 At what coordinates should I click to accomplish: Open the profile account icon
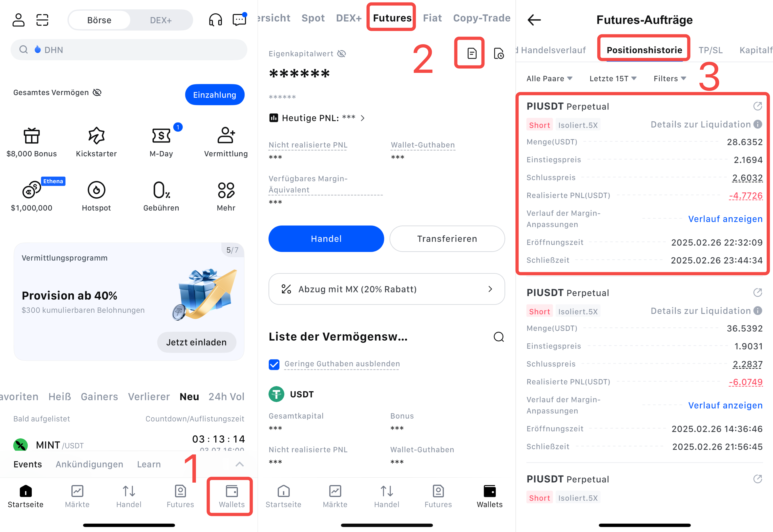click(18, 20)
